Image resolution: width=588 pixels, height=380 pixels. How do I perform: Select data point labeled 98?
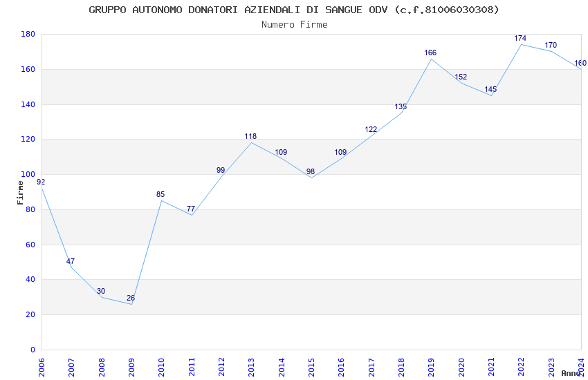(x=311, y=171)
